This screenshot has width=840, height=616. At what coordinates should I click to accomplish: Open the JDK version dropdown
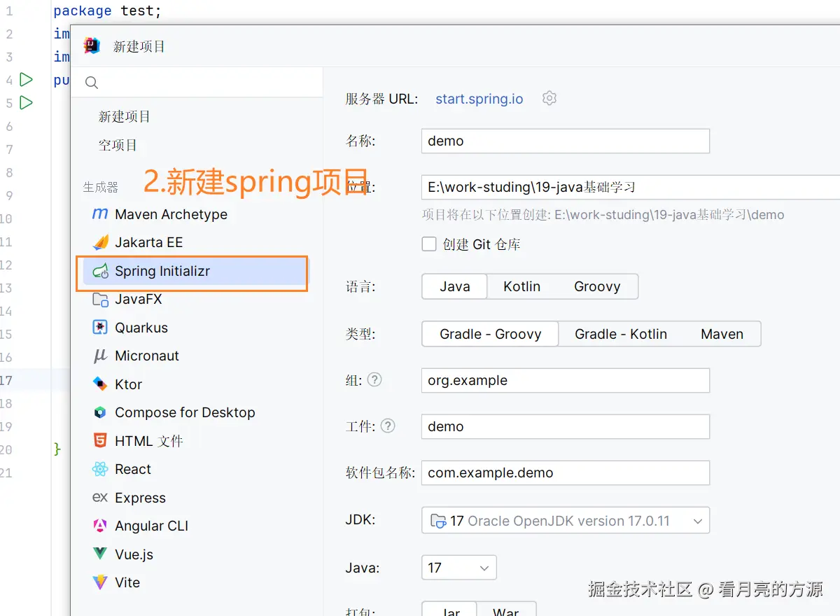coord(566,520)
